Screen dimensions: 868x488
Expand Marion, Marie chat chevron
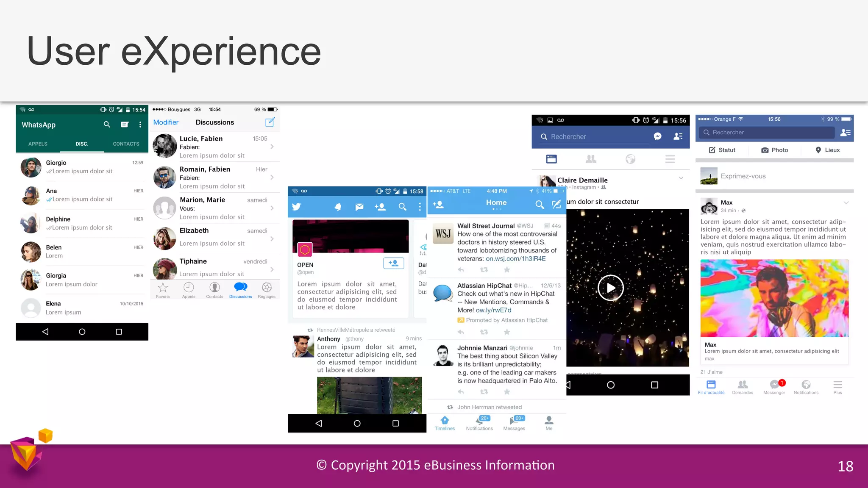[272, 208]
